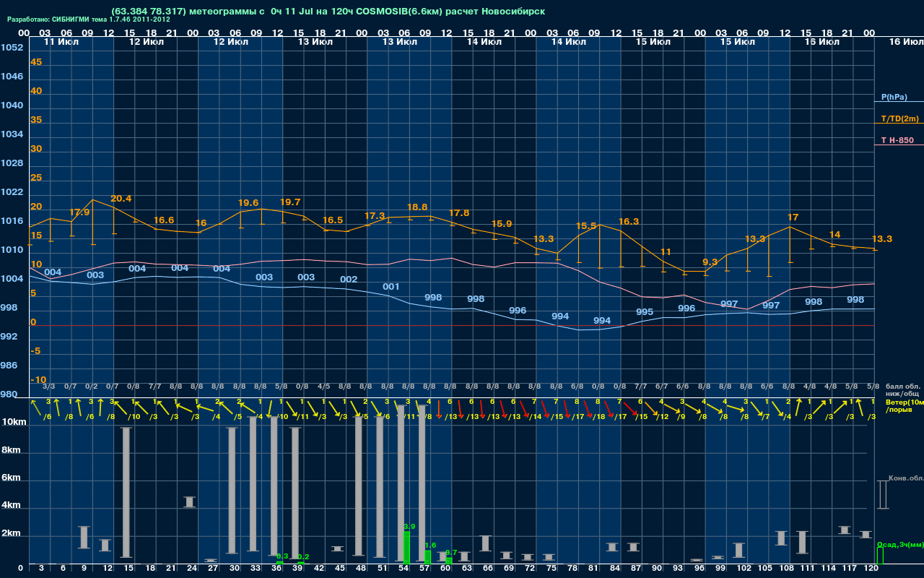Click the green precipitation bar symbol in legend
This screenshot has height=578, width=924.
880,556
